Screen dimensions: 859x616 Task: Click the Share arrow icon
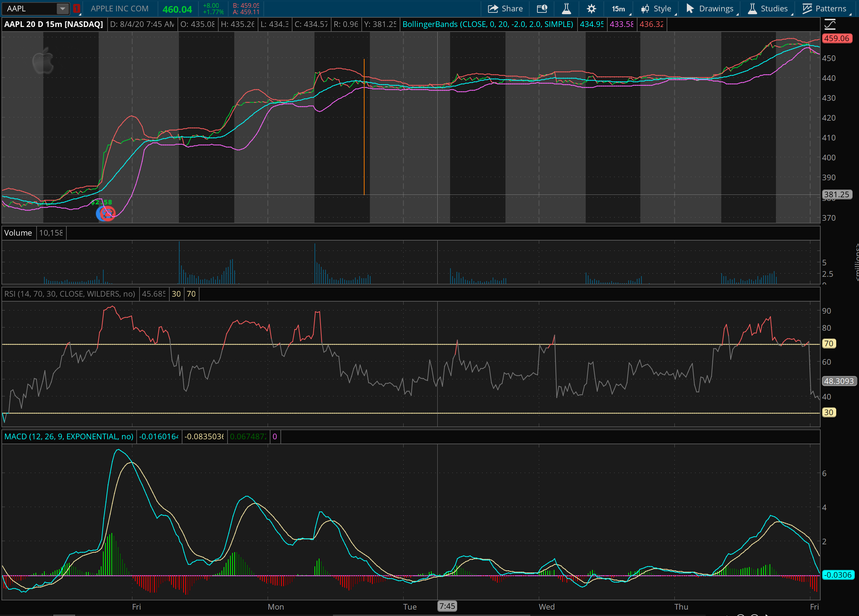coord(493,9)
